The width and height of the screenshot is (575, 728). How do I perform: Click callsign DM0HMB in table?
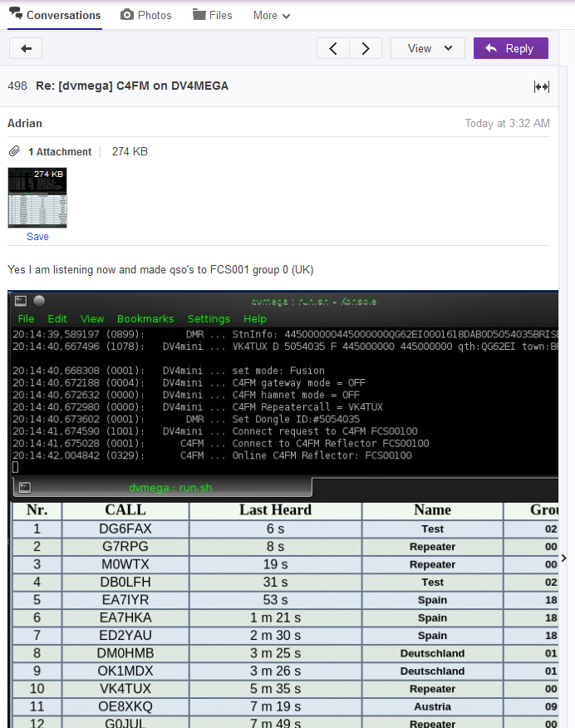[x=125, y=653]
